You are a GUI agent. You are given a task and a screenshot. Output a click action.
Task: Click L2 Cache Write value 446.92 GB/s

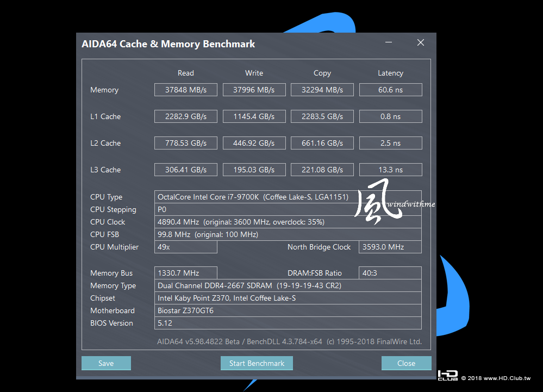click(254, 143)
